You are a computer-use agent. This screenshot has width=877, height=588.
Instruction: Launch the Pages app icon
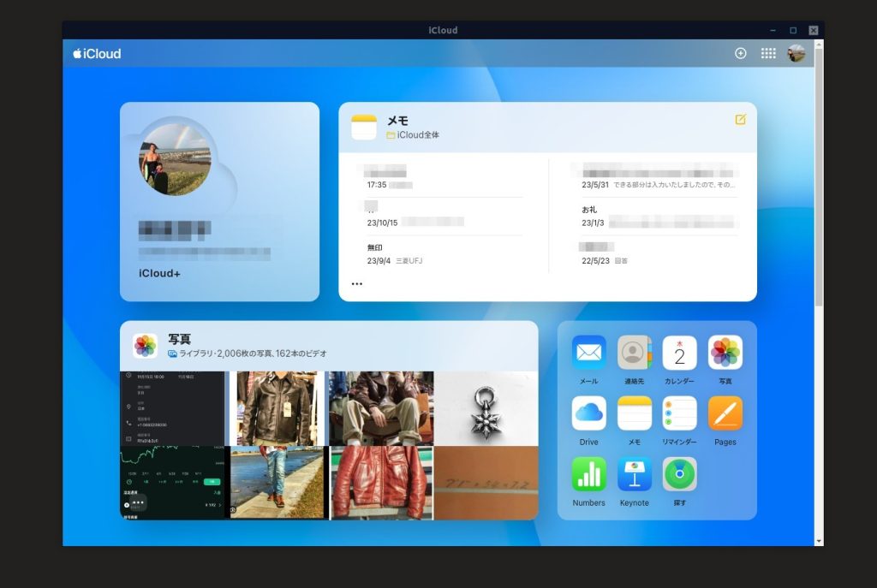725,413
